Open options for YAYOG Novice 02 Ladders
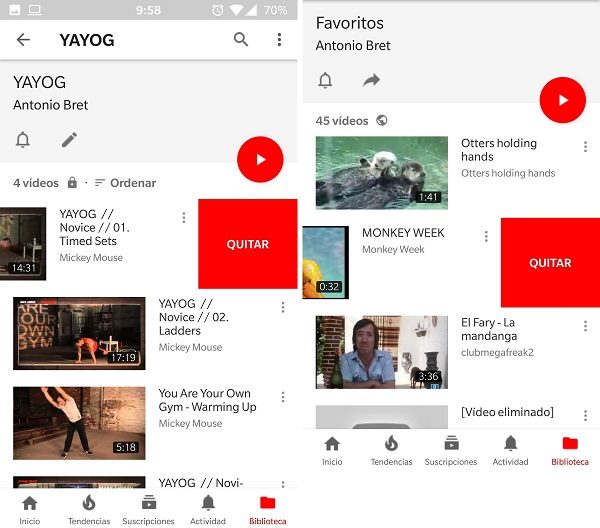600x528 pixels. point(283,308)
